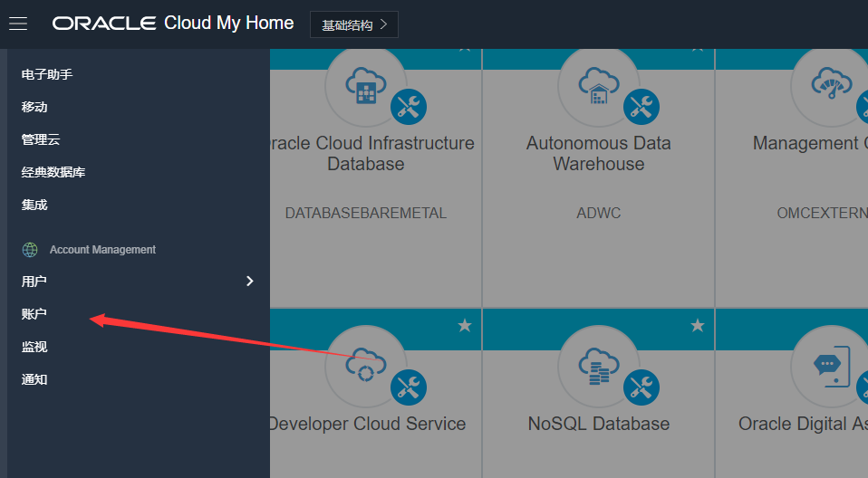Viewport: 868px width, 478px height.
Task: Select 账户 in the side menu
Action: [34, 314]
